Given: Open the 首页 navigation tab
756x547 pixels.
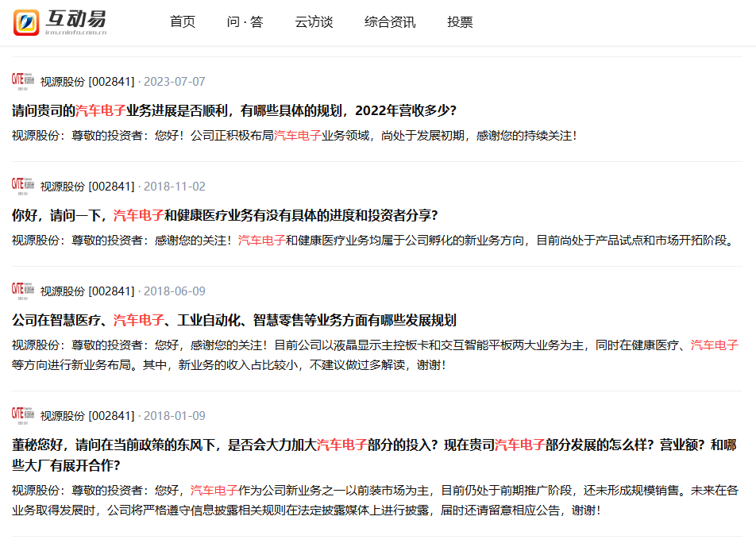Looking at the screenshot, I should (x=183, y=21).
